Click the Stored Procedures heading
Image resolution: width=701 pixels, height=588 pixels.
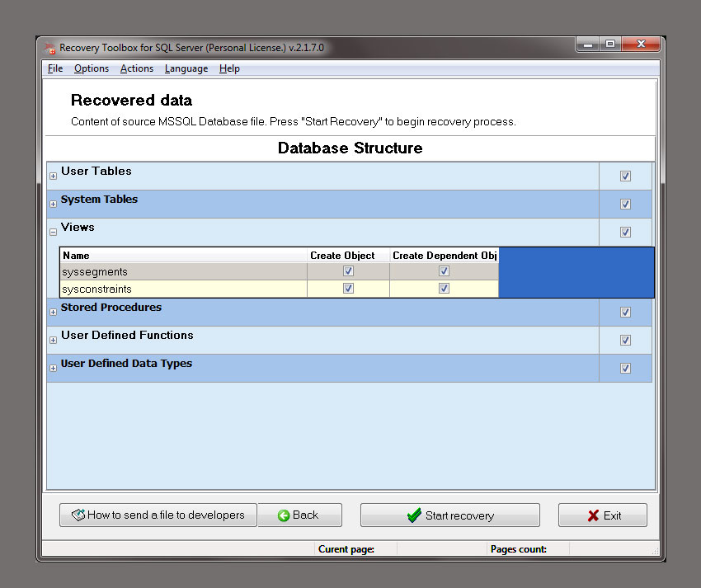(111, 307)
